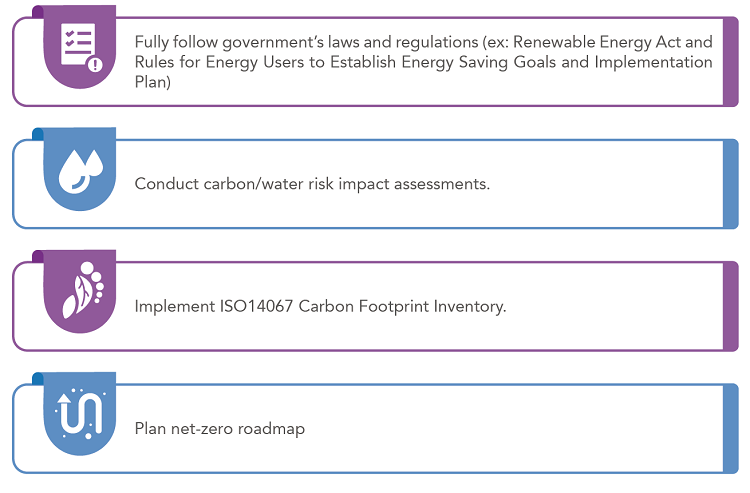The height and width of the screenshot is (493, 750).
Task: Select the leaf footprint icon
Action: click(x=83, y=290)
